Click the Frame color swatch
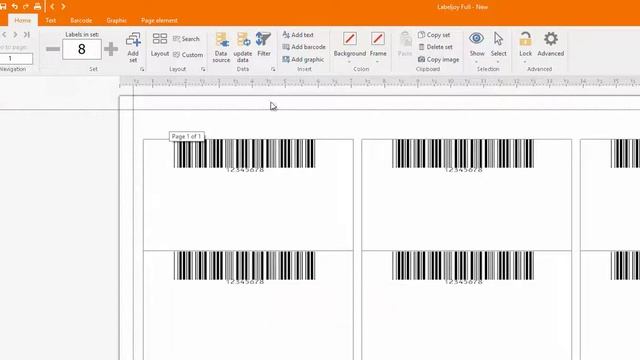The height and width of the screenshot is (360, 640). click(378, 38)
